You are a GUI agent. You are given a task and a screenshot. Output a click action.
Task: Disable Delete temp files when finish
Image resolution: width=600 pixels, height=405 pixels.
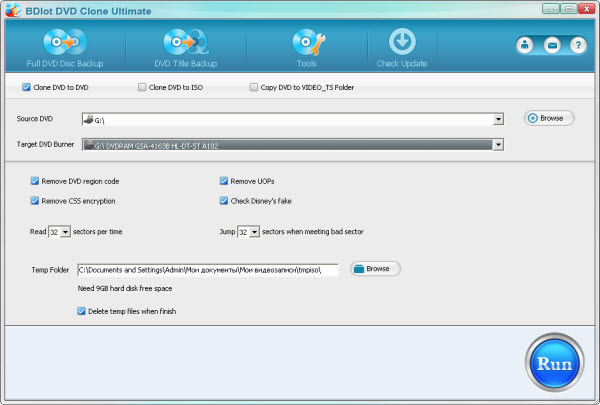pos(81,311)
